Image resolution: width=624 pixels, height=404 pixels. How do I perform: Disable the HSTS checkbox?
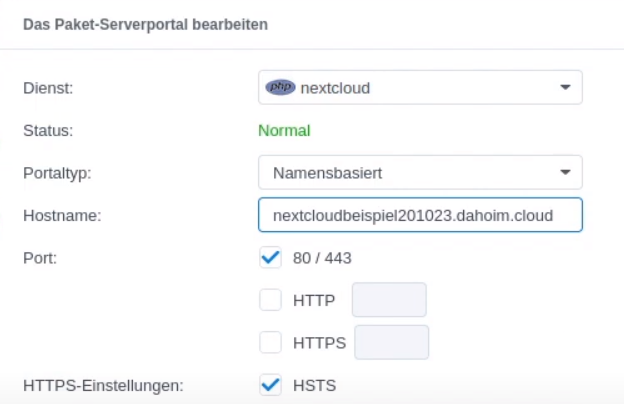point(271,385)
